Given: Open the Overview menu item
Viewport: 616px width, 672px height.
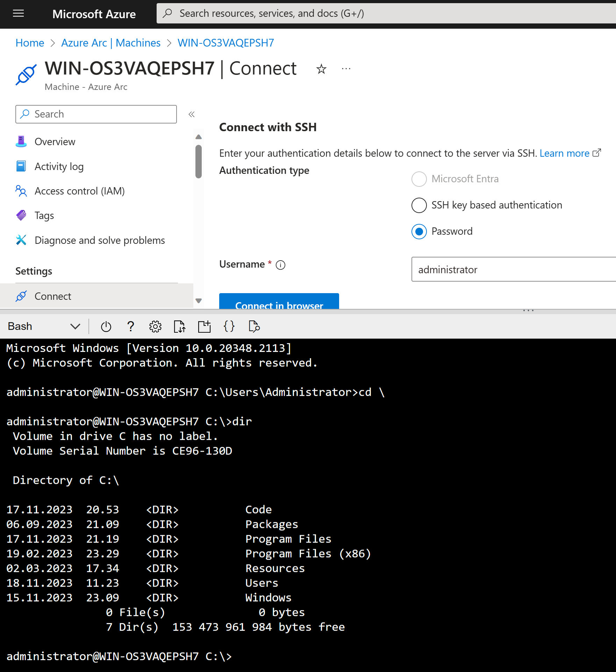Looking at the screenshot, I should [x=55, y=142].
